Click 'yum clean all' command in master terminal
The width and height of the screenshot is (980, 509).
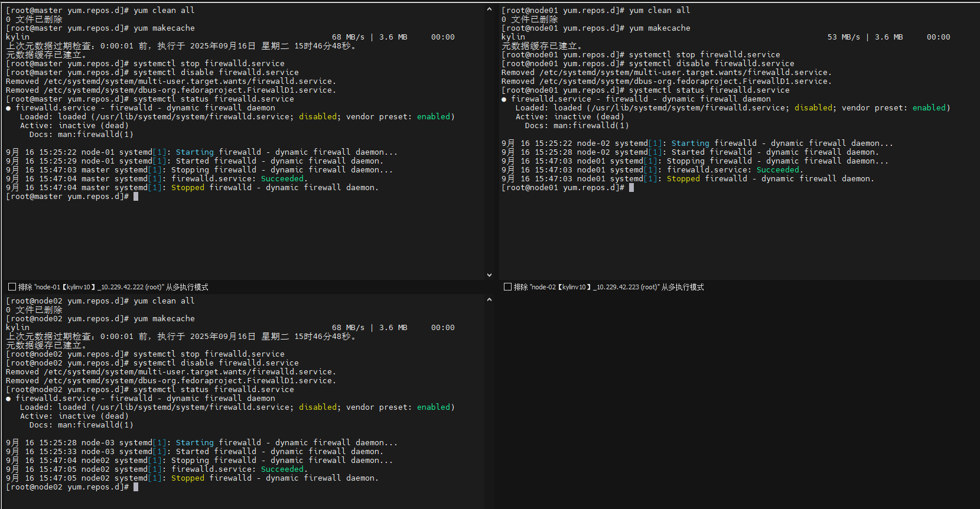164,11
